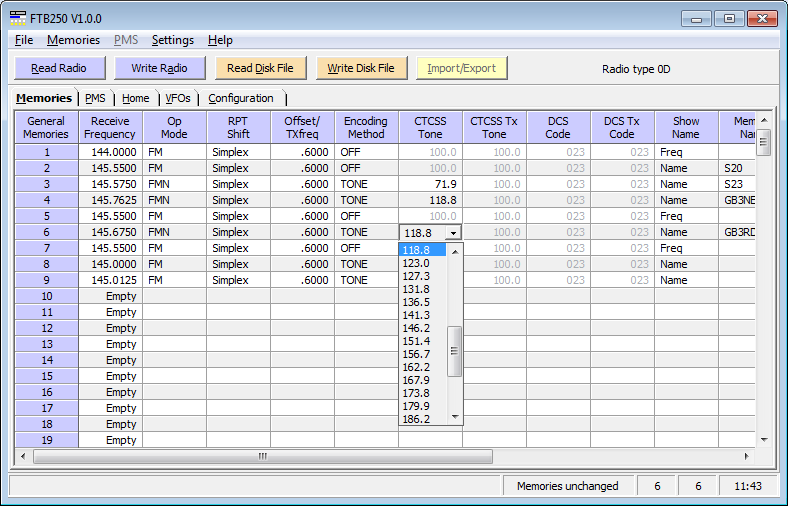Open the Memories menu

(x=73, y=40)
